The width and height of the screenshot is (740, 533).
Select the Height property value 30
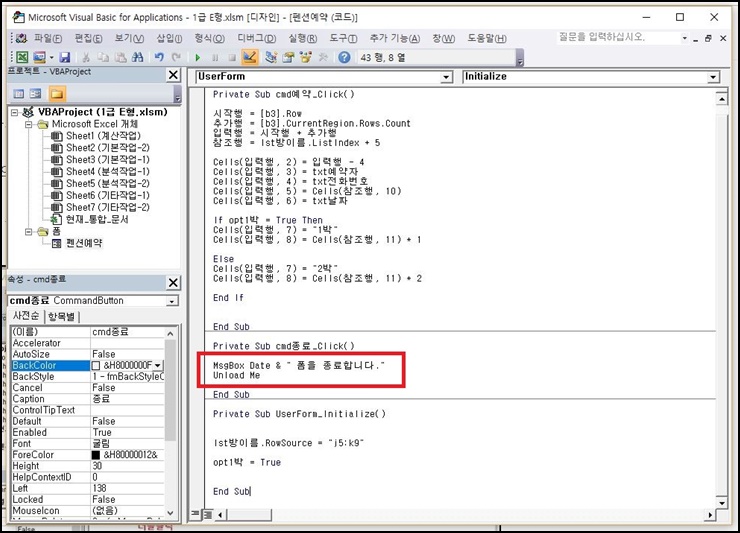(x=127, y=466)
